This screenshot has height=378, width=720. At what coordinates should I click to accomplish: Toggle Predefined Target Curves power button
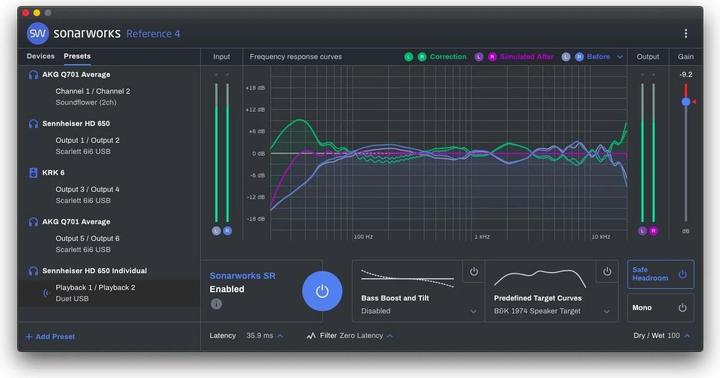pyautogui.click(x=607, y=272)
